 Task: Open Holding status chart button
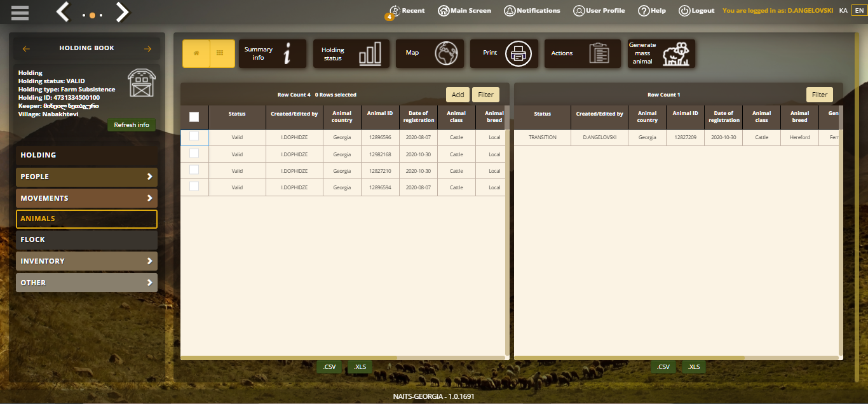(x=351, y=53)
